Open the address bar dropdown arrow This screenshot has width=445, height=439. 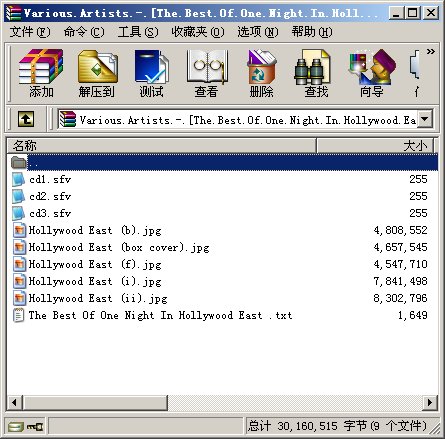coord(425,119)
